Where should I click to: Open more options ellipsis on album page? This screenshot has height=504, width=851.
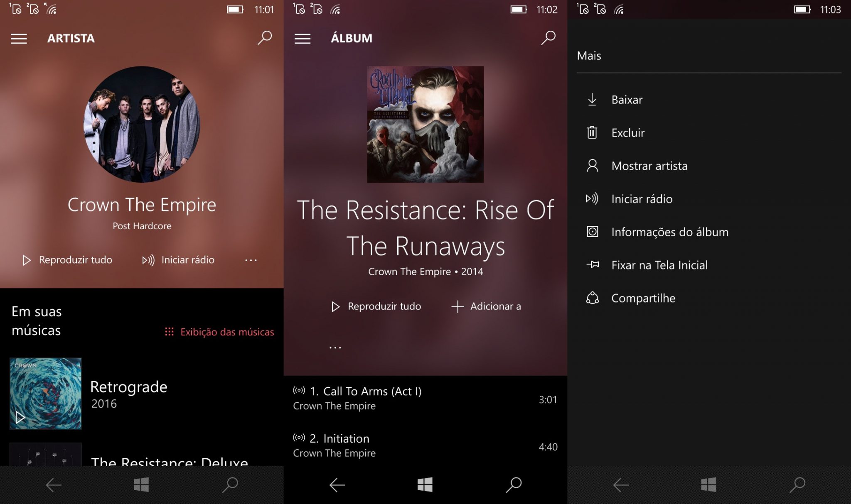(335, 347)
